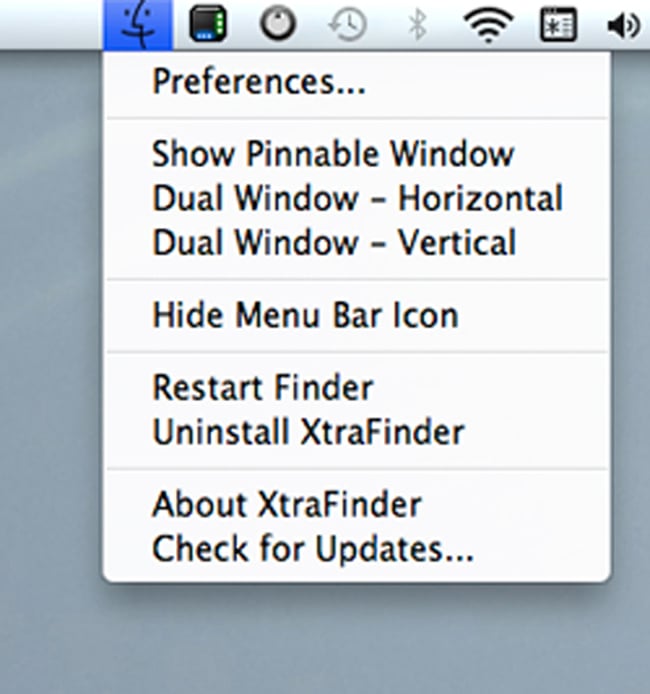Click the round dial menu bar icon
The image size is (650, 694).
277,24
